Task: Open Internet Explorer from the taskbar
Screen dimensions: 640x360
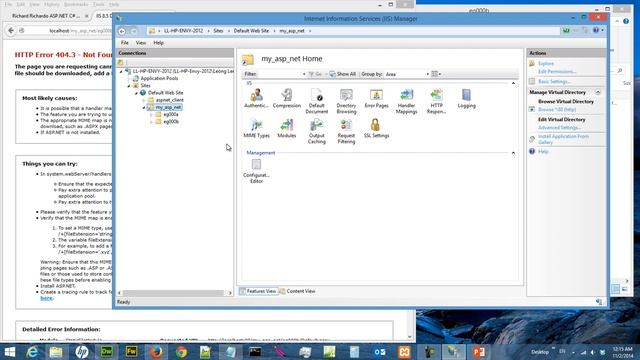Action: tap(32, 352)
